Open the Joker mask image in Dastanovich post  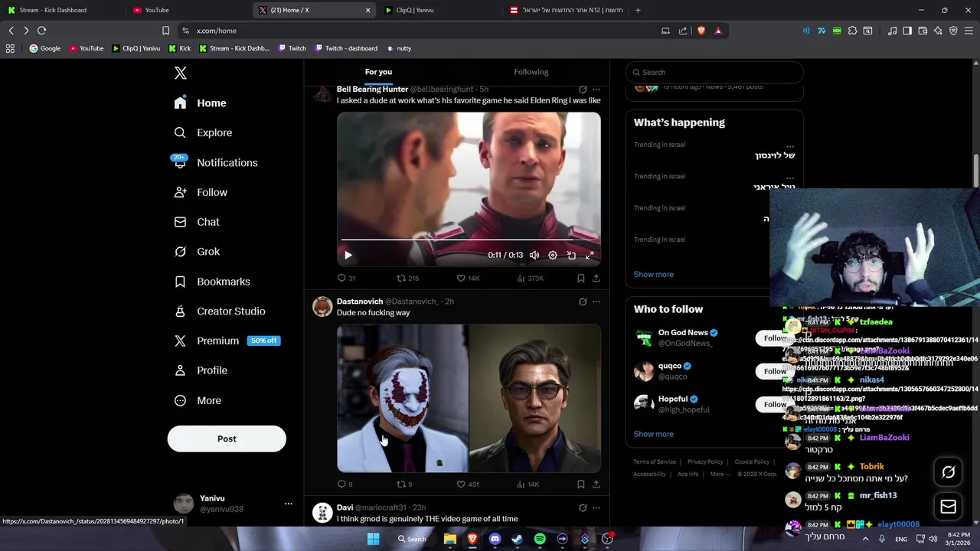pyautogui.click(x=403, y=399)
